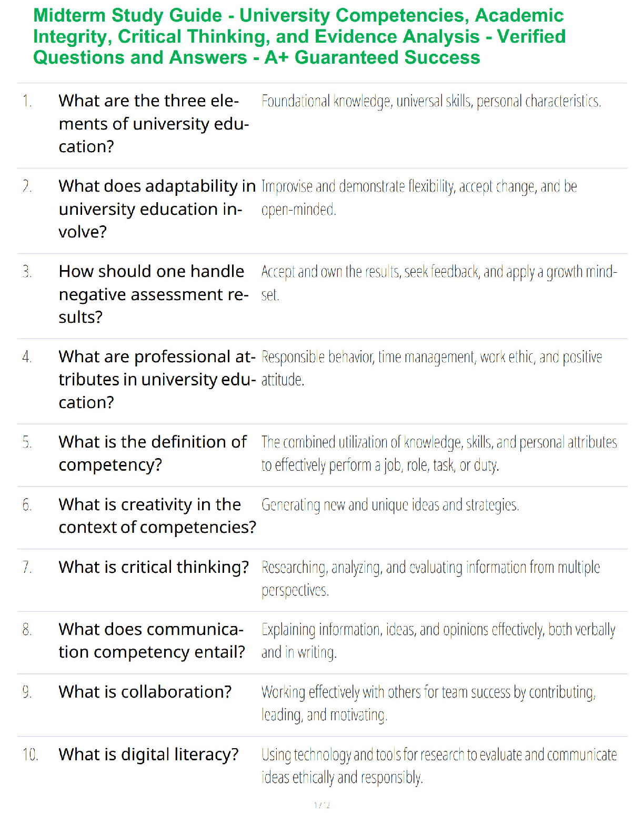Viewport: 644px width, 834px height.
Task: Select 'What is digital literacy?' question
Action: pos(148,754)
